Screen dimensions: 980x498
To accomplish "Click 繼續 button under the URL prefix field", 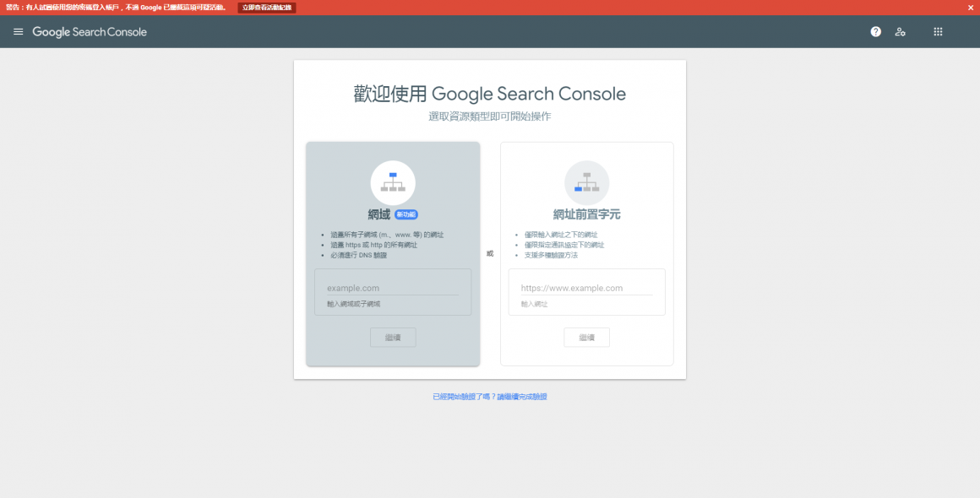I will tap(587, 338).
